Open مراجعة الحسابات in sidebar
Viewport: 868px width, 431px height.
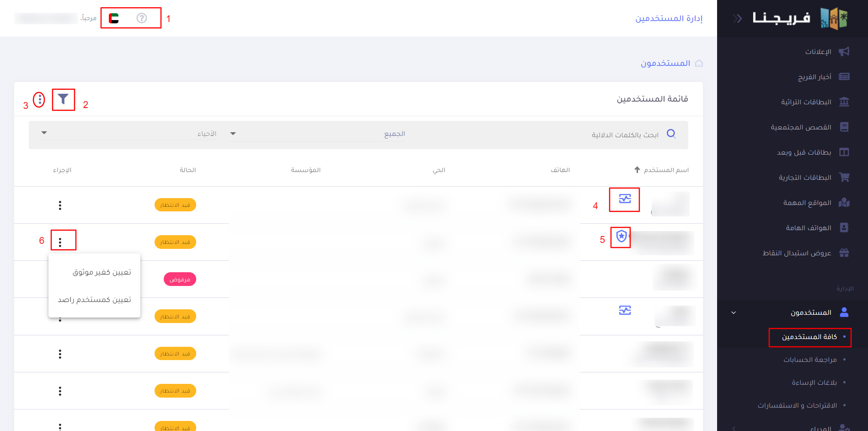click(810, 360)
